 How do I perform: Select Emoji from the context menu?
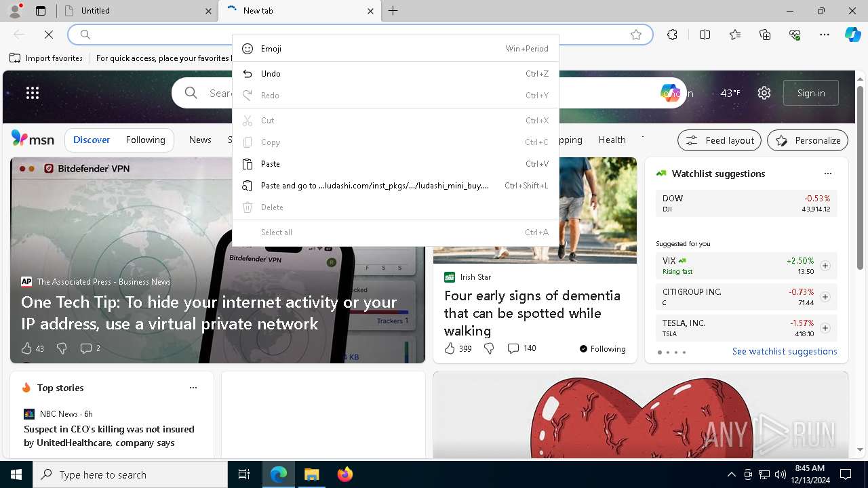395,49
